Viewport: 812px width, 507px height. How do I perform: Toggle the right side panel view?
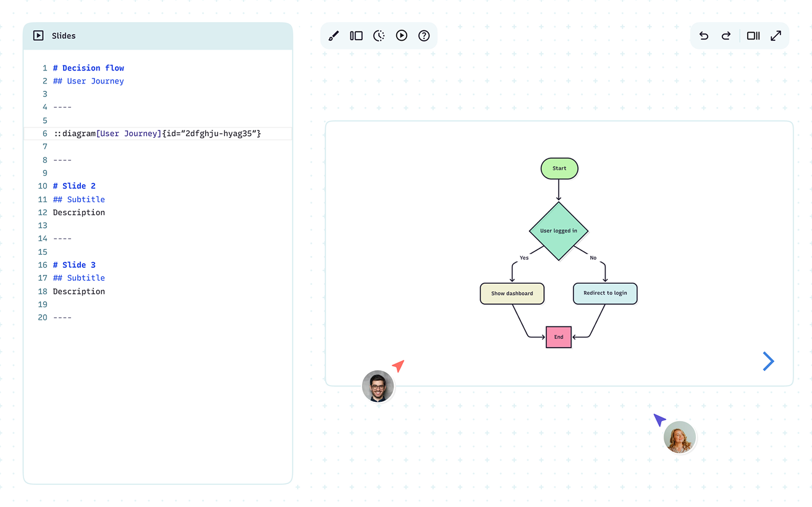[753, 36]
